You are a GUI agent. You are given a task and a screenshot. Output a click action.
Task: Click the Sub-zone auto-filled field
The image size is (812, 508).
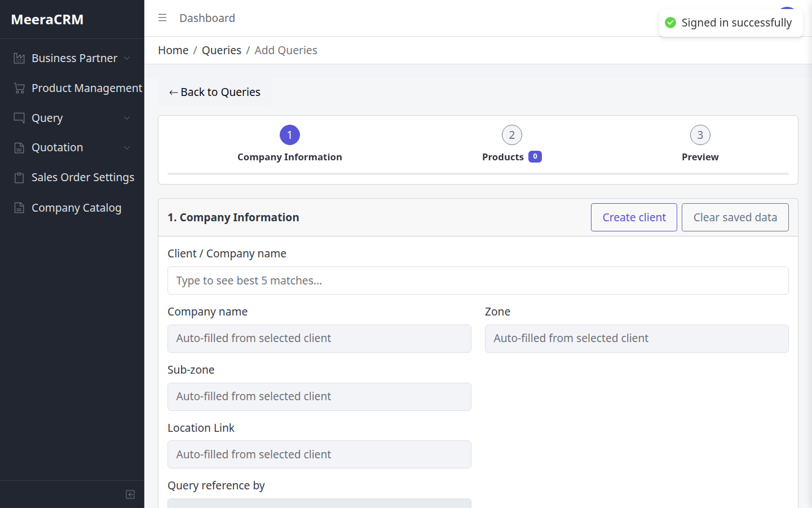(319, 397)
